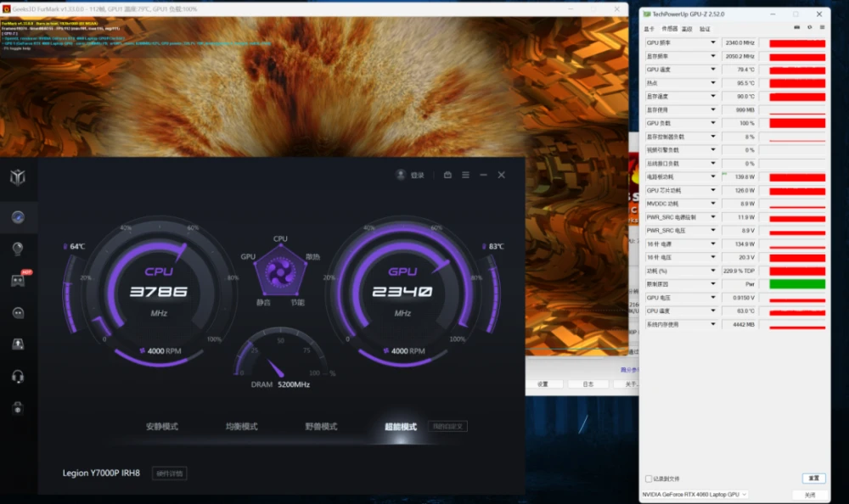Click the fan pentagon radar chart icon
The width and height of the screenshot is (849, 504).
tap(280, 270)
